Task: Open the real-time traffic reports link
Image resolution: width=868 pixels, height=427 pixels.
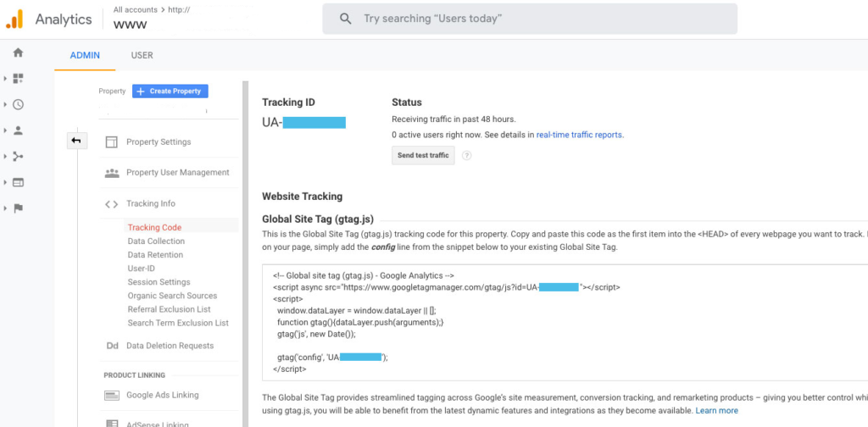Action: 580,135
